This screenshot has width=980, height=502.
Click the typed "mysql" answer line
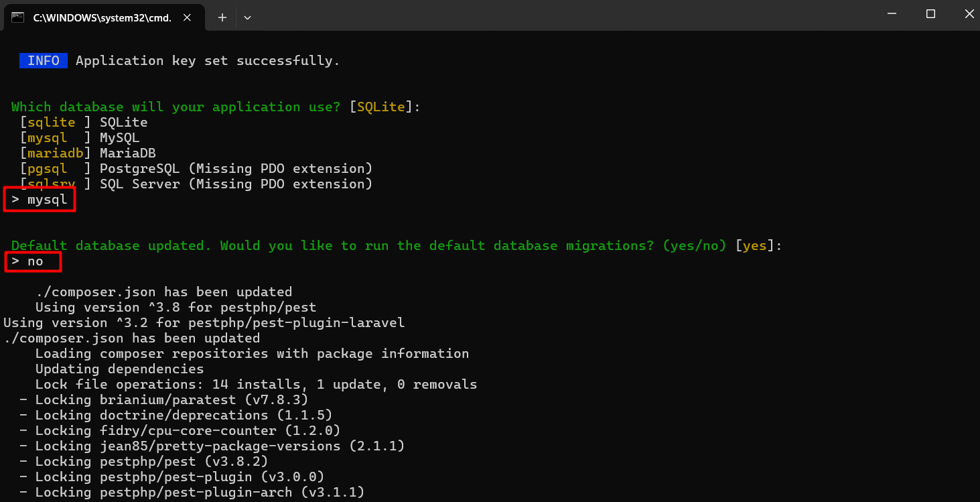40,200
